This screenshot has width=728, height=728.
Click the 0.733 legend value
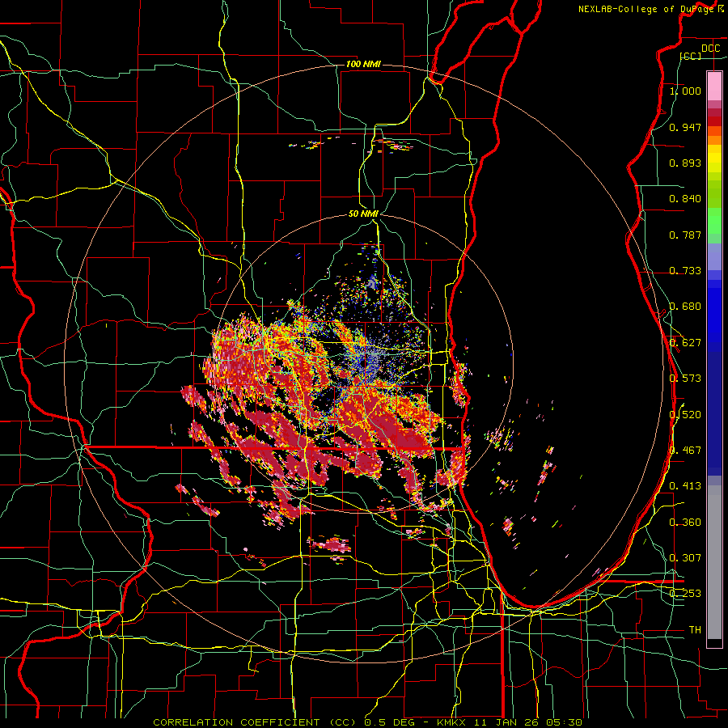tap(685, 271)
